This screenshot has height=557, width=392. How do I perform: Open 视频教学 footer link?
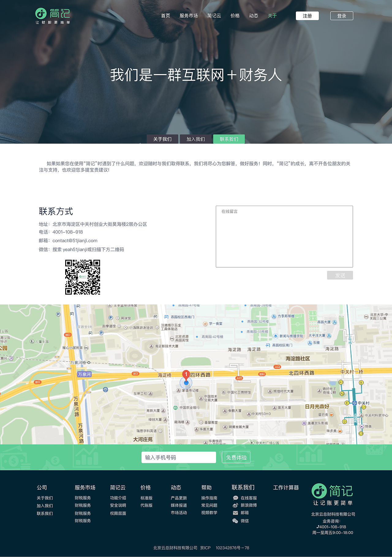209,513
